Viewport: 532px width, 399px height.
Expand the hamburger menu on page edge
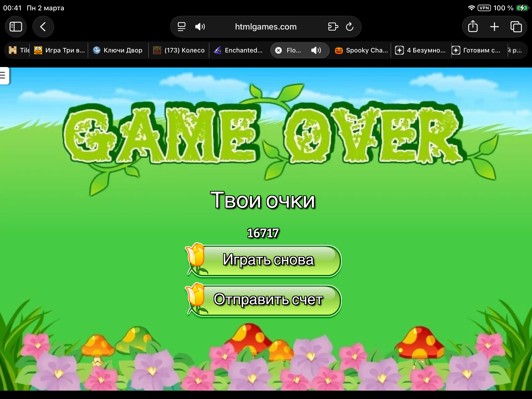3,75
